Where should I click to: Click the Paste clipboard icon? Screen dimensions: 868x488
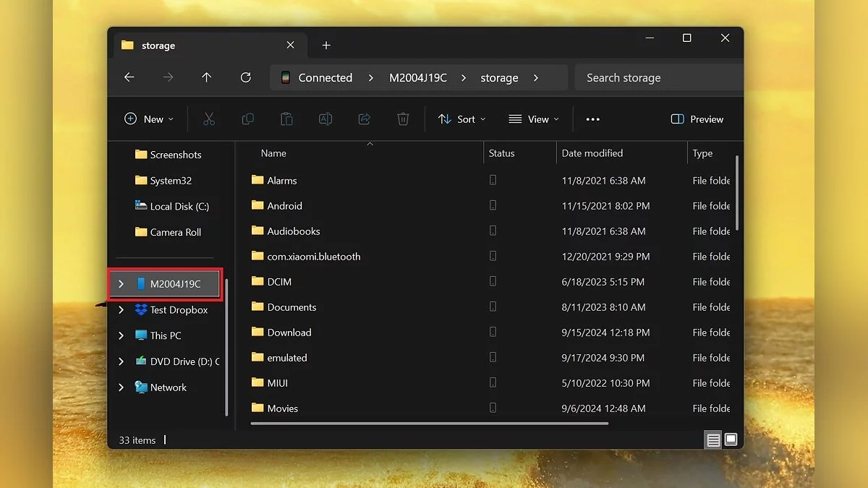(x=286, y=119)
